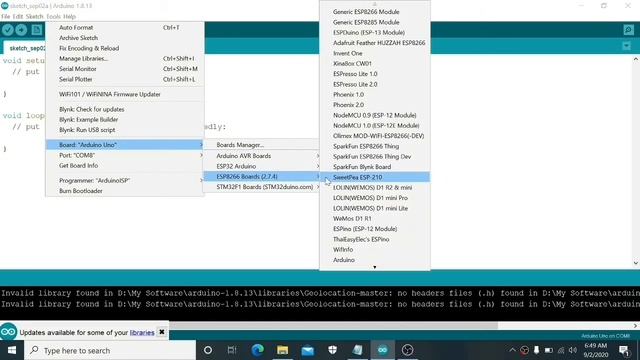Open the tab options dropdown arrow
The image size is (640, 360).
627,46
